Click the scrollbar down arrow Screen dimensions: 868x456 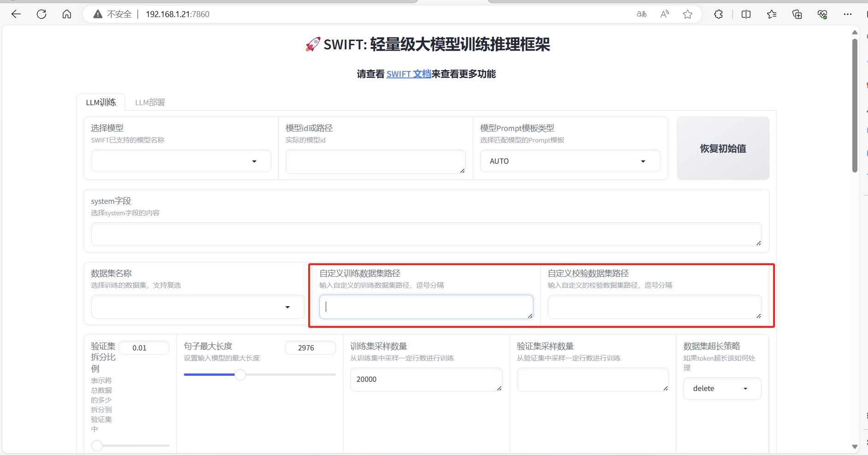tap(855, 447)
